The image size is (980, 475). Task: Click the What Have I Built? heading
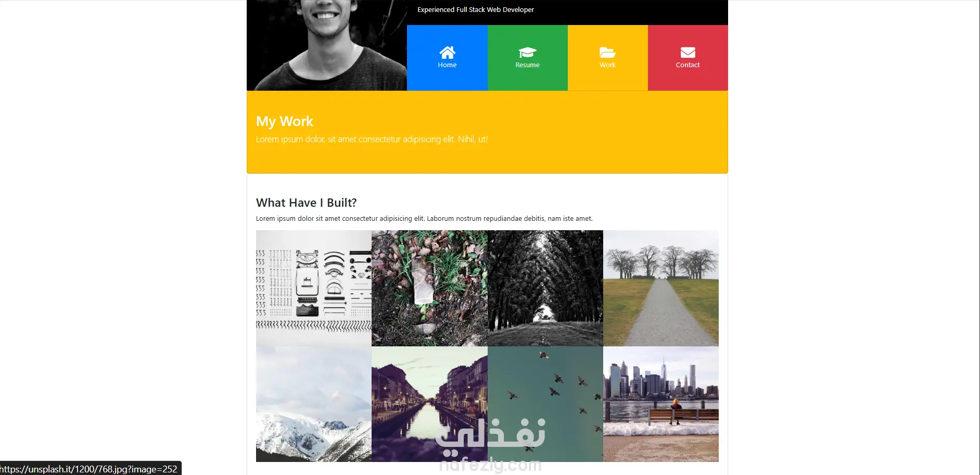click(307, 203)
